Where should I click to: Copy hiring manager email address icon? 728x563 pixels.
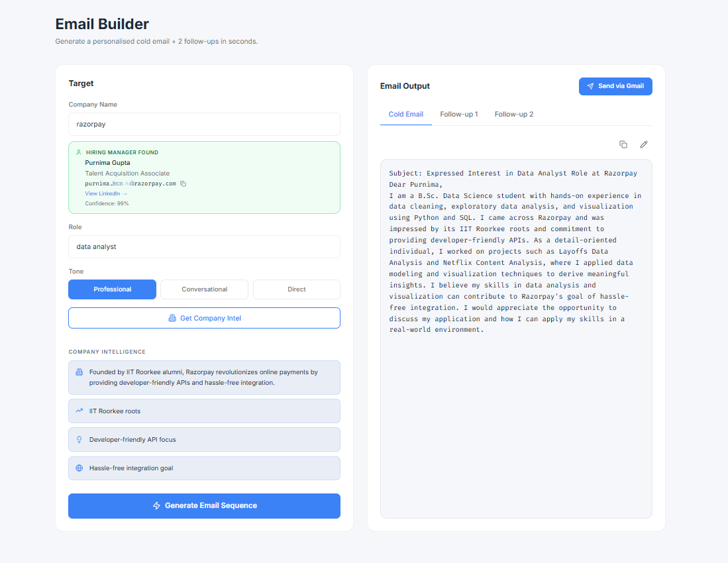183,183
